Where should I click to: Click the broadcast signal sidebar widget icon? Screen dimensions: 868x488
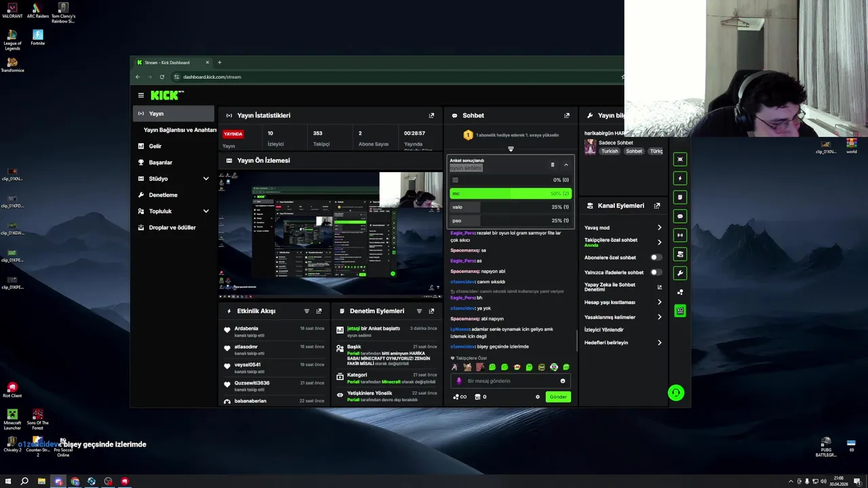tap(680, 235)
